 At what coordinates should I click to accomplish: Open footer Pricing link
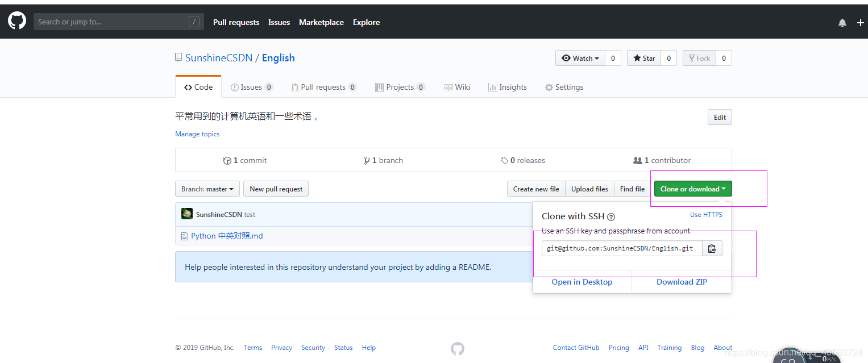click(619, 348)
